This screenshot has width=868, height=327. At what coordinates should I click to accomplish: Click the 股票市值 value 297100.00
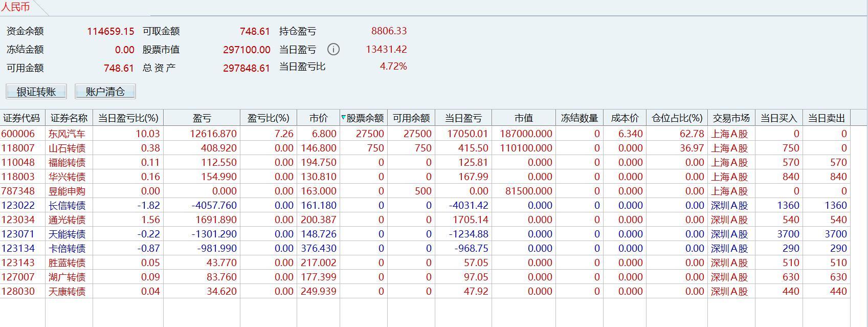coord(247,50)
